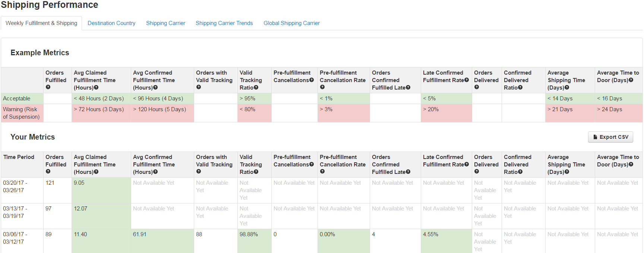
Task: Select the Weekly Fulfillment & Shipping tab
Action: pos(41,23)
